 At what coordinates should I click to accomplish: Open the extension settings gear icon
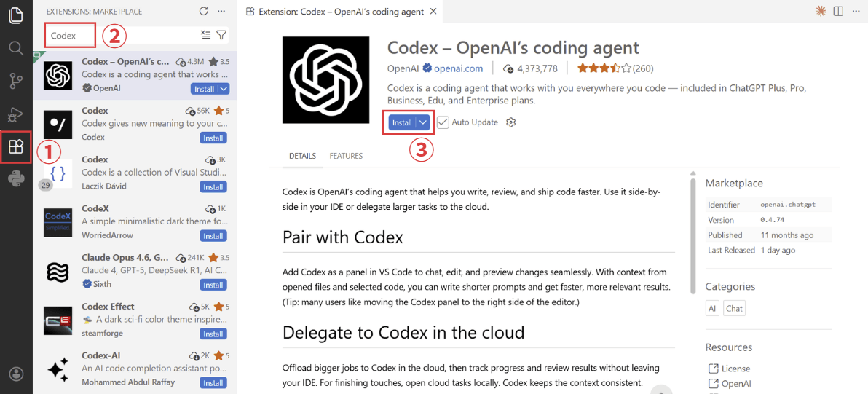(510, 122)
